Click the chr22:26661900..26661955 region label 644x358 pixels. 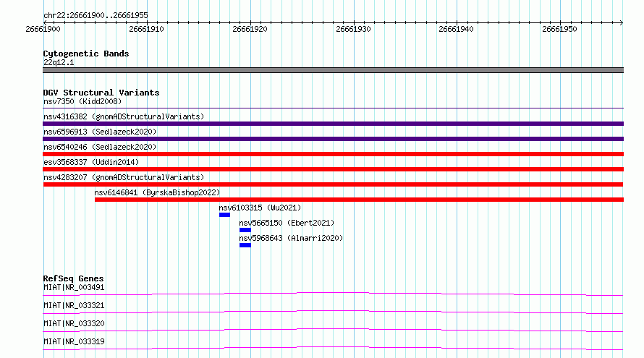96,15
